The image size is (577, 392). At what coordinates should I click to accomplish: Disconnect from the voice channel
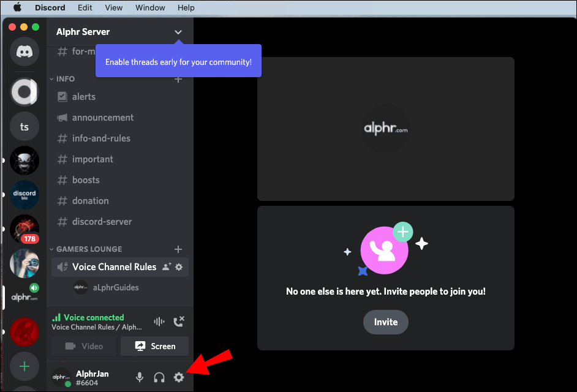coord(179,322)
